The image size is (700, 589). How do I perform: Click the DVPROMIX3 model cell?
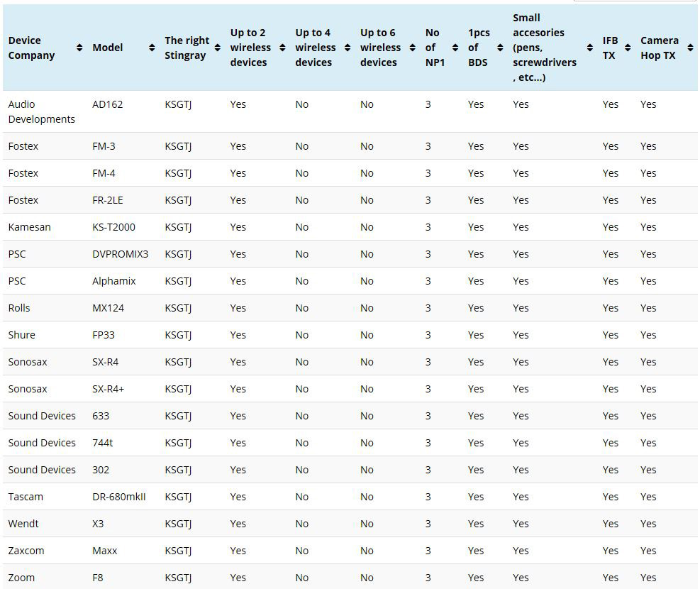(x=120, y=254)
